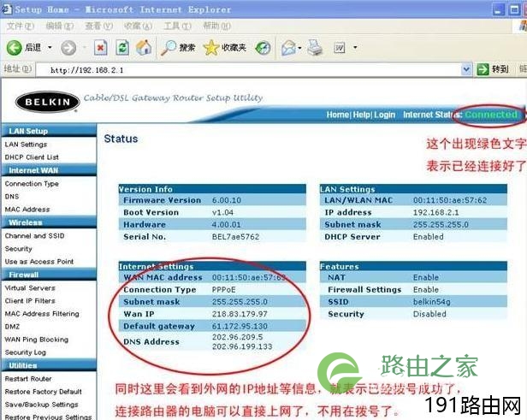Open Security Log
Screen dimensions: 527x420
click(x=25, y=352)
